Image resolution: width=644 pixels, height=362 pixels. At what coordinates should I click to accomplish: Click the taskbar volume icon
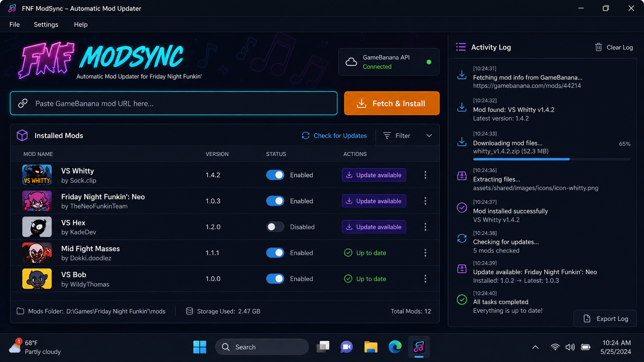click(x=570, y=347)
